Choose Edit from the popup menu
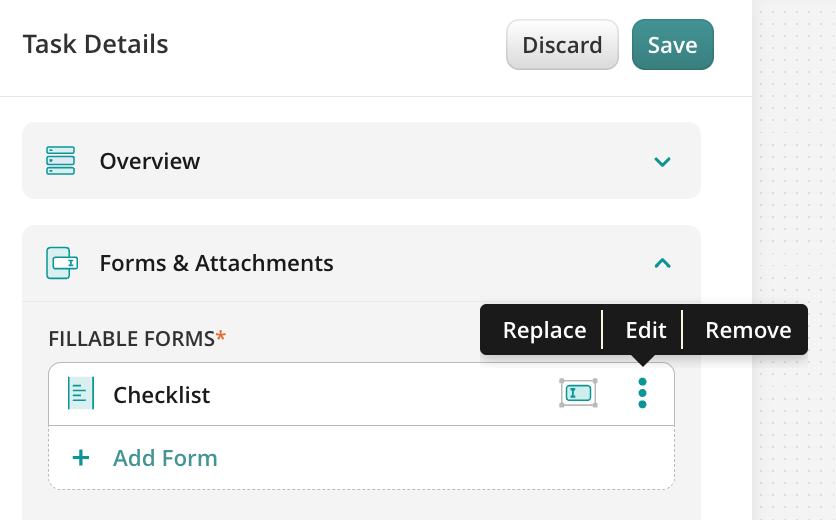Screen dimensions: 836x520 (x=645, y=330)
